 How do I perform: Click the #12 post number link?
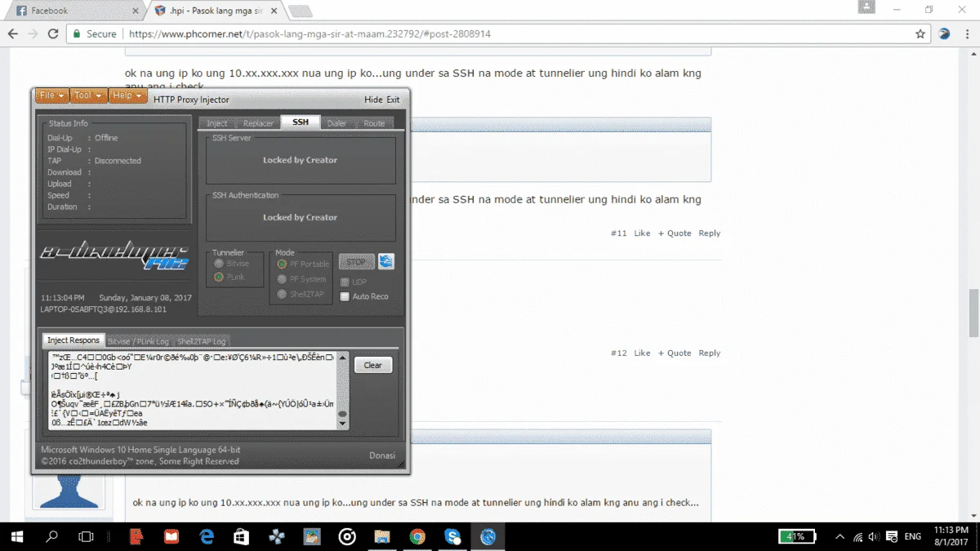pyautogui.click(x=618, y=353)
